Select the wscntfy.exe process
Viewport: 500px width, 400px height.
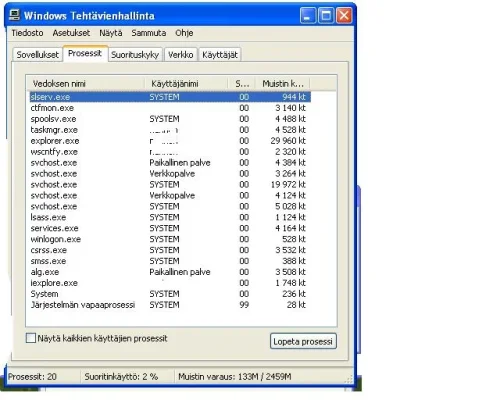(x=170, y=152)
